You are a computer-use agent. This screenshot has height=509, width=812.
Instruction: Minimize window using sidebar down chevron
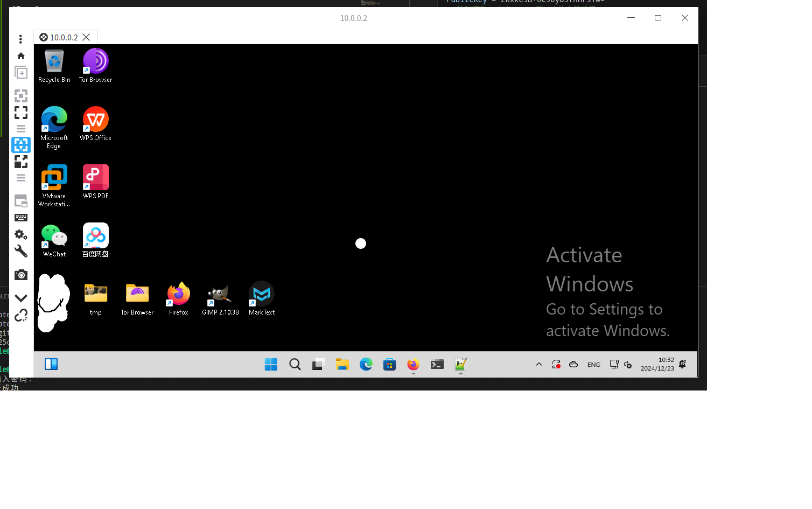[x=21, y=298]
